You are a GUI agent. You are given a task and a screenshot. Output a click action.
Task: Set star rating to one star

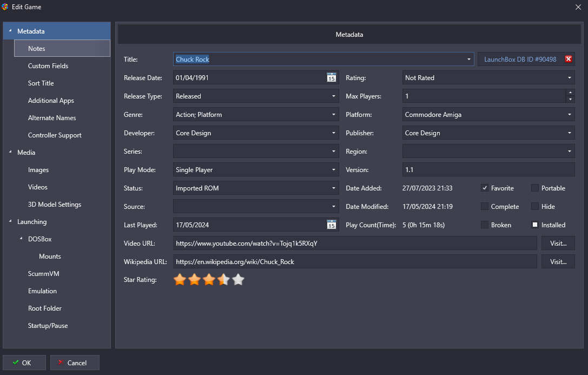tap(180, 279)
